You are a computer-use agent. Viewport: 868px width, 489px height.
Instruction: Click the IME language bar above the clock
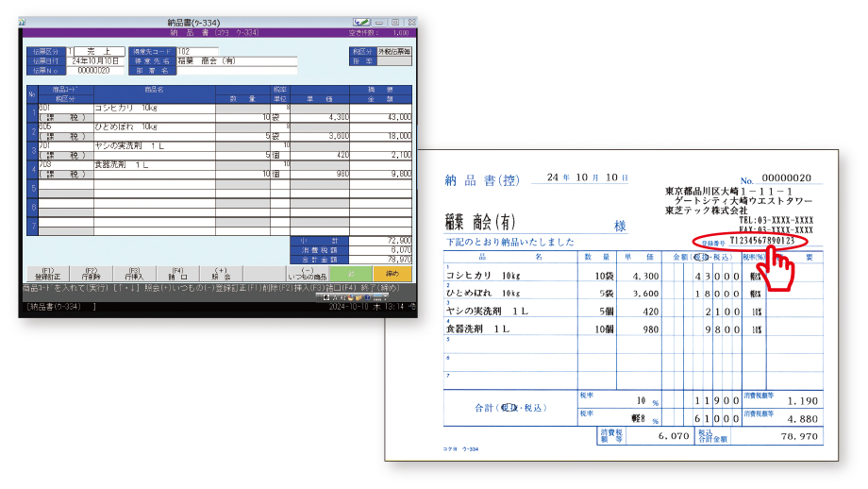pyautogui.click(x=352, y=297)
